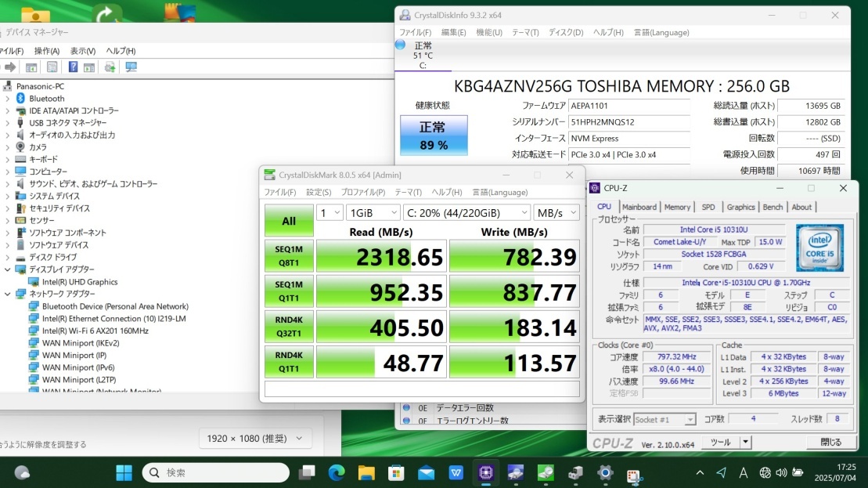Switch to the Bench tab in CPU-Z
This screenshot has height=488, width=868.
tap(773, 207)
